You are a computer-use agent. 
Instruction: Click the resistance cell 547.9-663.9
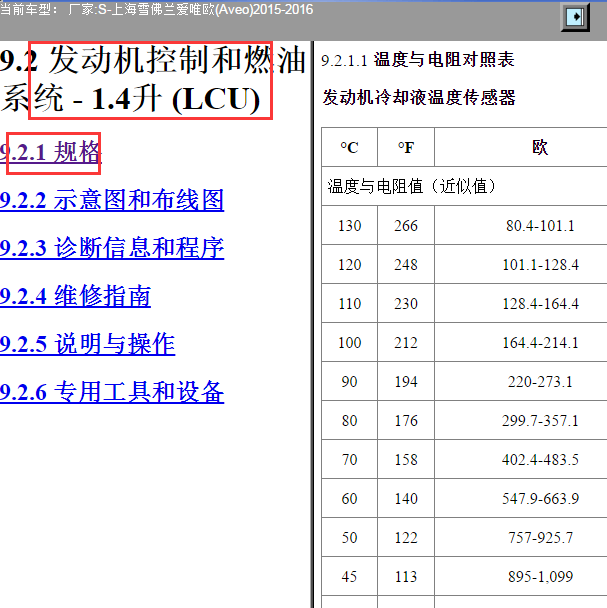coord(521,499)
